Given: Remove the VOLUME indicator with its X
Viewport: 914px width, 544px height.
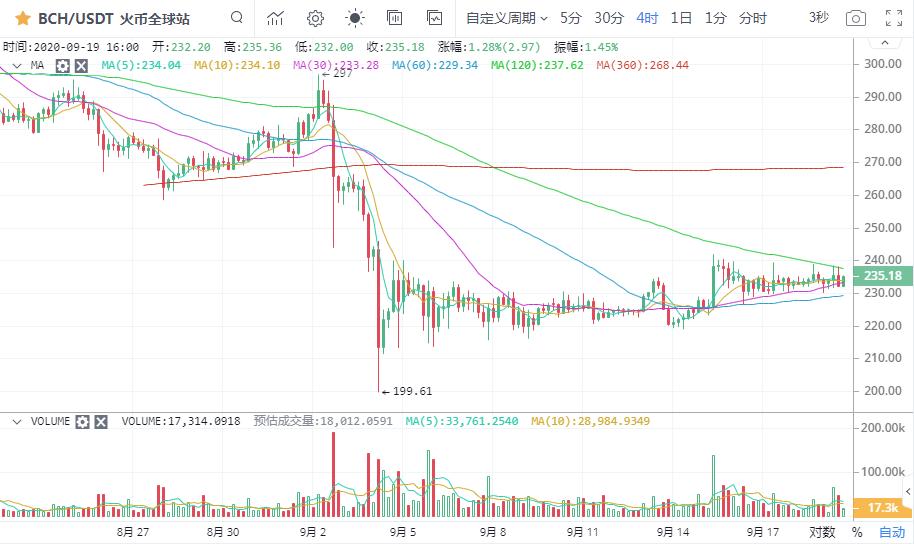Looking at the screenshot, I should [101, 422].
